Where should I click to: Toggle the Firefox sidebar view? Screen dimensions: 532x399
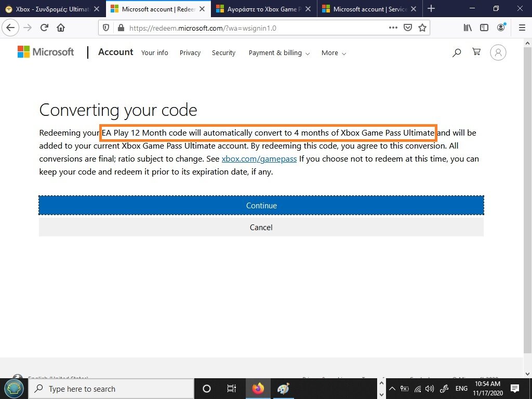click(484, 28)
